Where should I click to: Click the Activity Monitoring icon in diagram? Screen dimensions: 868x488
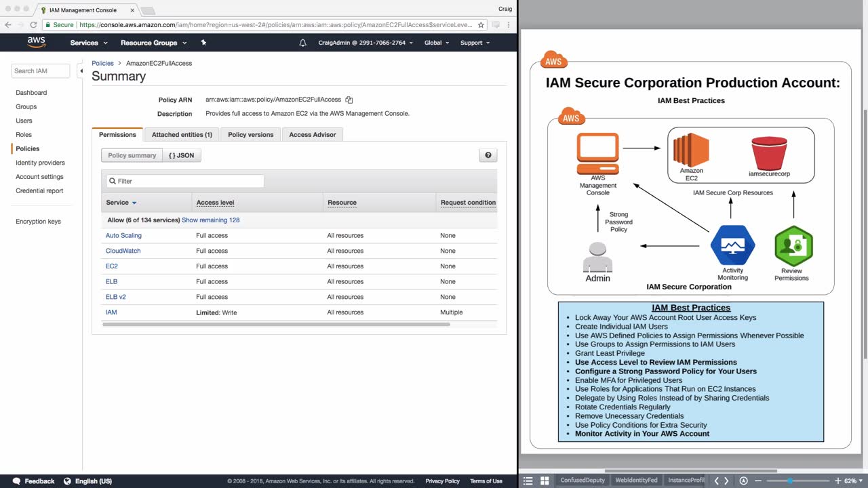pos(732,245)
